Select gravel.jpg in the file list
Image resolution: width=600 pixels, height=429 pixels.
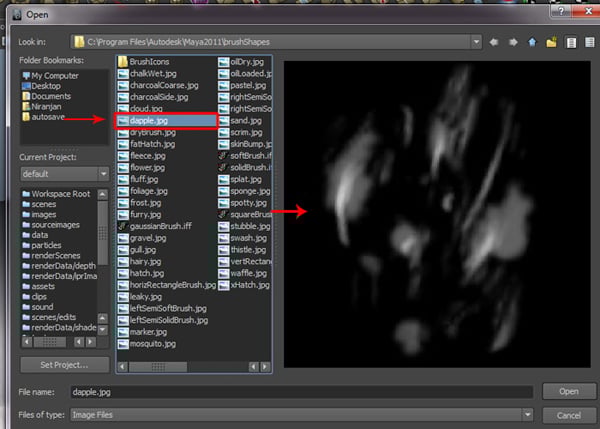[142, 238]
